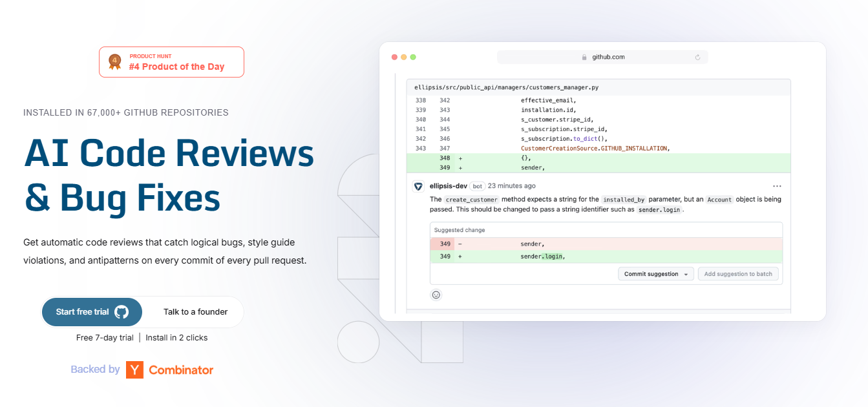Click Free 7-day trial text
Viewport: 868px width, 407px height.
[105, 337]
